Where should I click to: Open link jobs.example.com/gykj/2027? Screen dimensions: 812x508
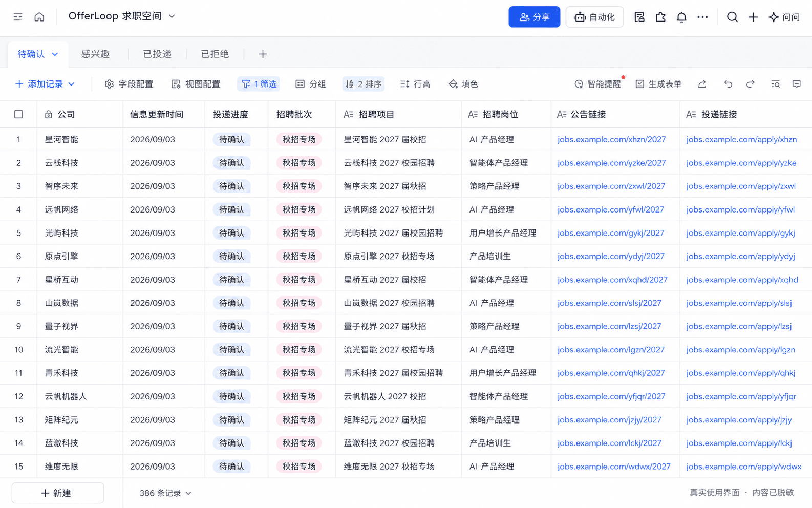coord(611,233)
